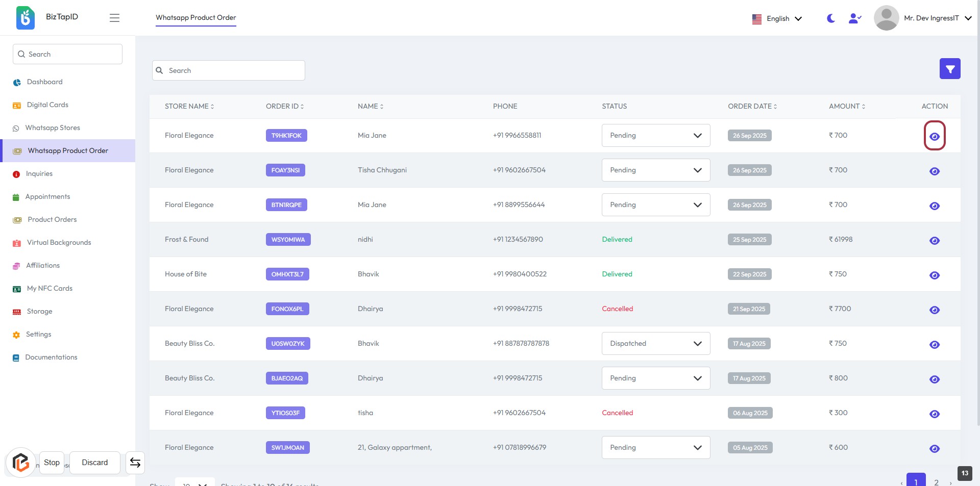The width and height of the screenshot is (980, 486).
Task: Click the user verified icon in header
Action: coord(854,18)
